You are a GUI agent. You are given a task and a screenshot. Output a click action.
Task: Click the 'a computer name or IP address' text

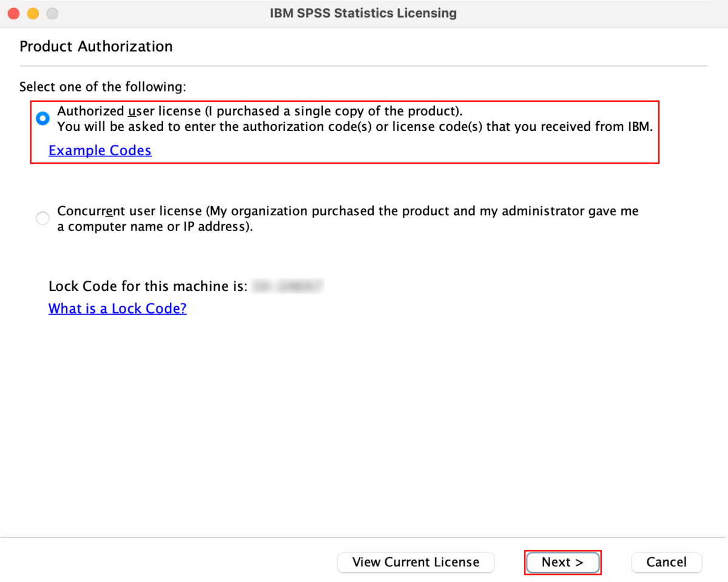pyautogui.click(x=155, y=227)
